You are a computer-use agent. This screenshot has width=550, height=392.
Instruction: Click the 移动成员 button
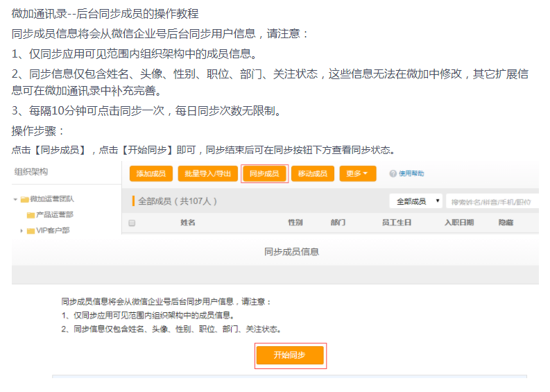click(313, 173)
